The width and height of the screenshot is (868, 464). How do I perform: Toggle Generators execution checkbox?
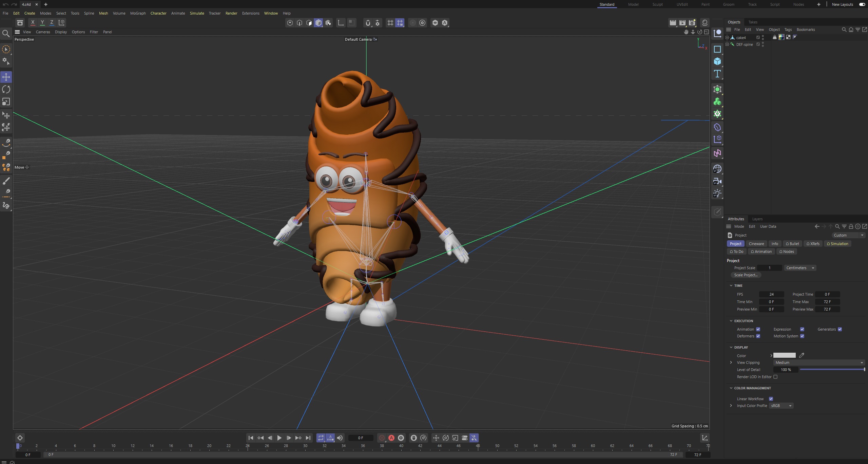(840, 329)
